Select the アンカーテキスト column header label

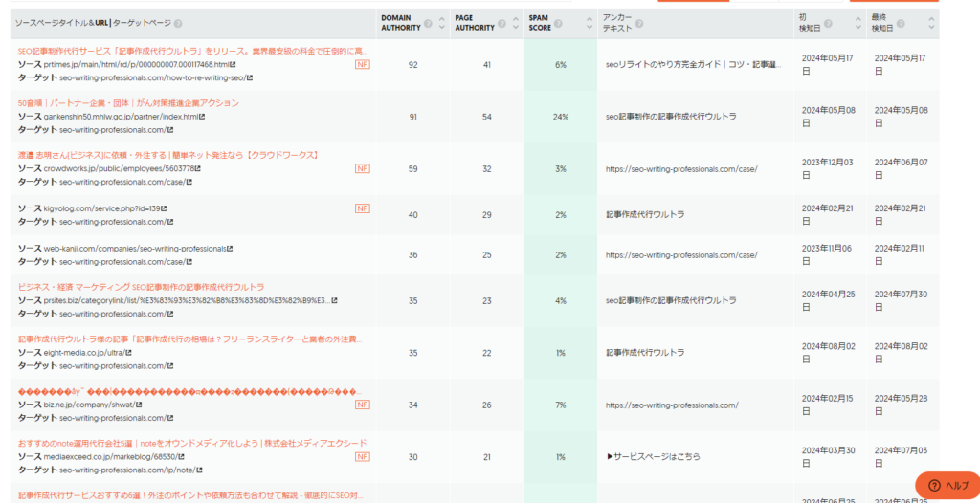click(617, 23)
